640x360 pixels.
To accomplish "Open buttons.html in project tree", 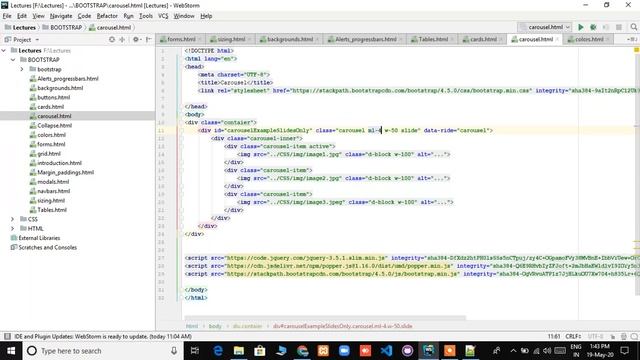I will (x=53, y=97).
